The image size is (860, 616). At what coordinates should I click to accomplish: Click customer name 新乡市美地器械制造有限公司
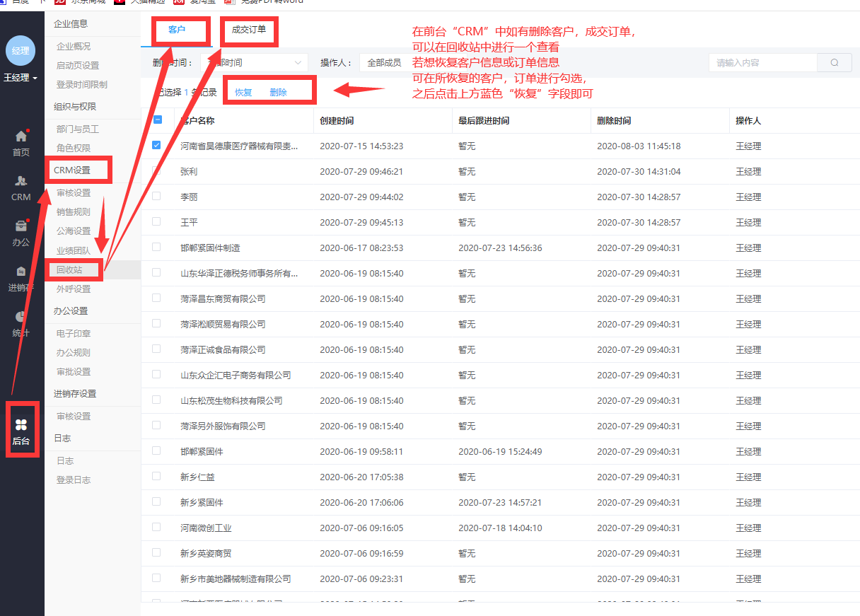(x=236, y=579)
